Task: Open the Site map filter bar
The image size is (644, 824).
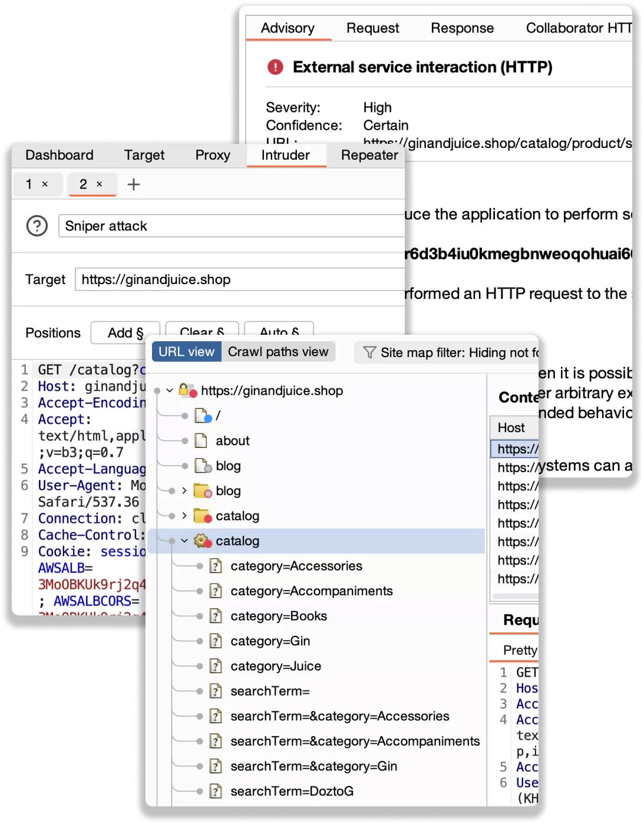Action: 447,352
